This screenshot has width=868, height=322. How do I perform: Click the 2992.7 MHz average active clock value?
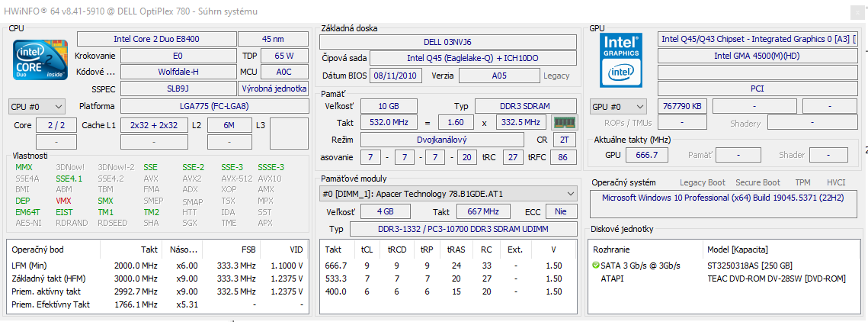(x=136, y=291)
